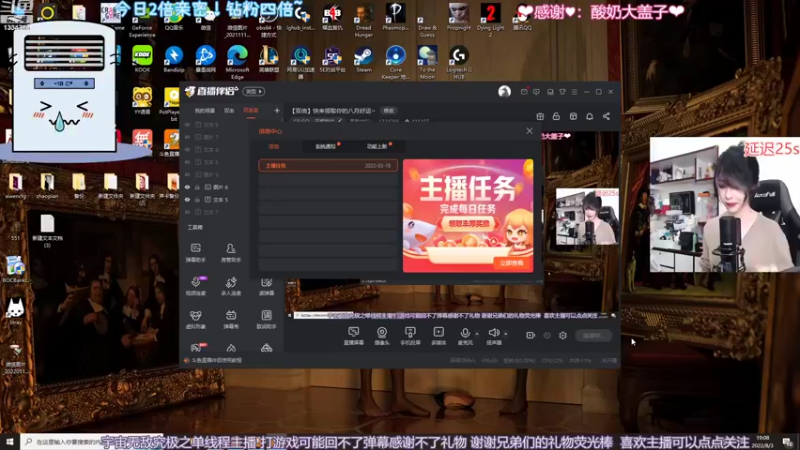Select the first scene tab
This screenshot has height=450, width=800.
(x=204, y=111)
